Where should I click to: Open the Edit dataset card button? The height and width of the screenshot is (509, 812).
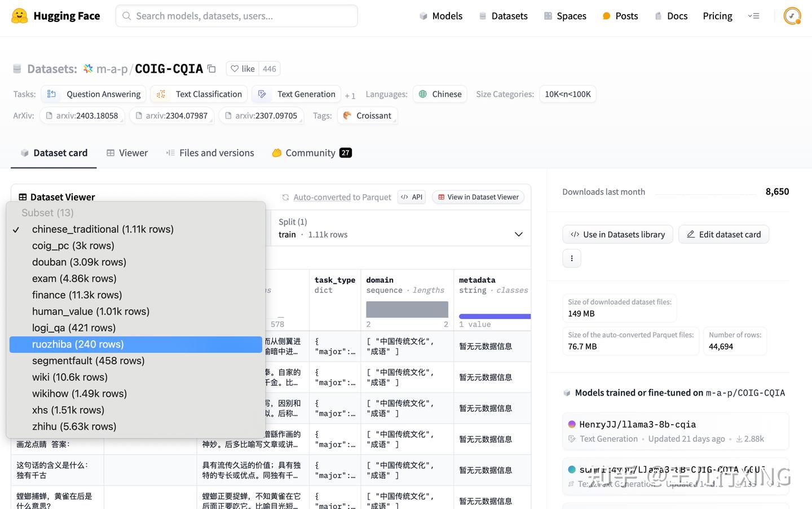pos(723,234)
